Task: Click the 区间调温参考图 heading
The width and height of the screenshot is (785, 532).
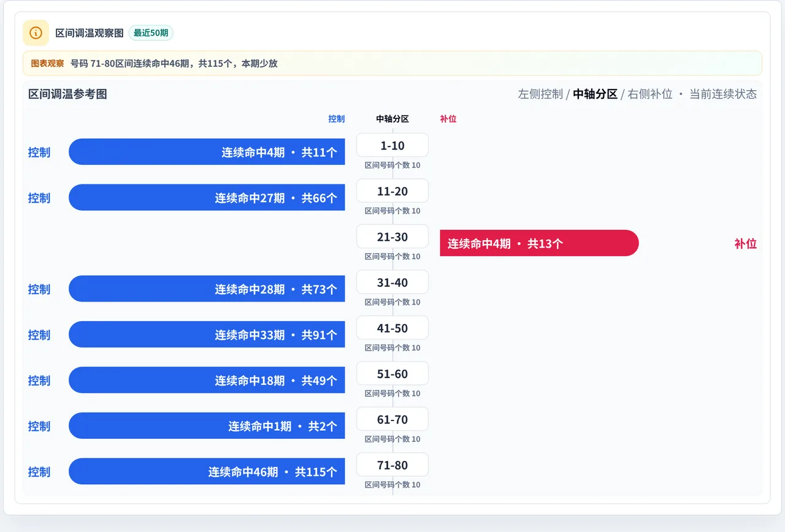Action: 67,94
